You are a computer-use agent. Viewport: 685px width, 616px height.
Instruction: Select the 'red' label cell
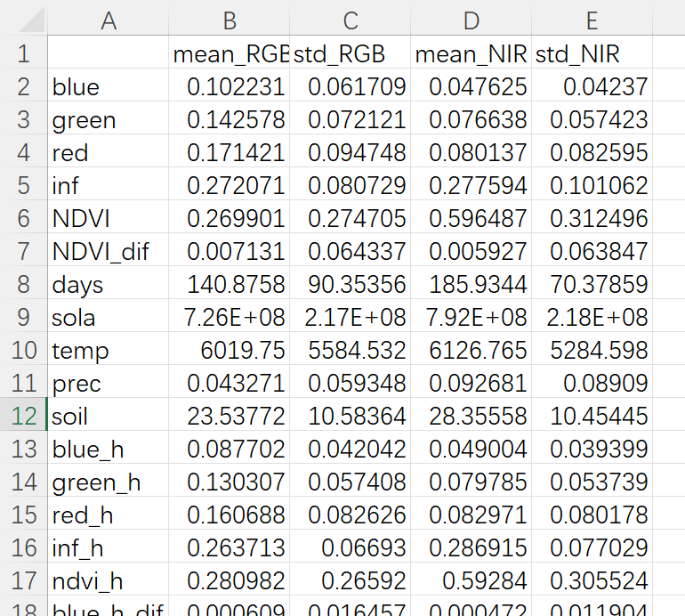click(x=108, y=152)
